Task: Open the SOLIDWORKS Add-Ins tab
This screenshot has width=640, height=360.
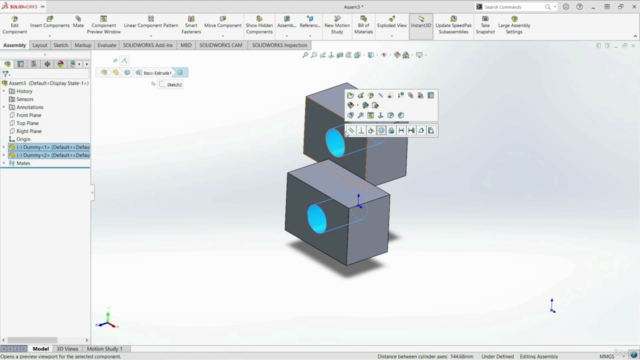Action: pos(148,45)
